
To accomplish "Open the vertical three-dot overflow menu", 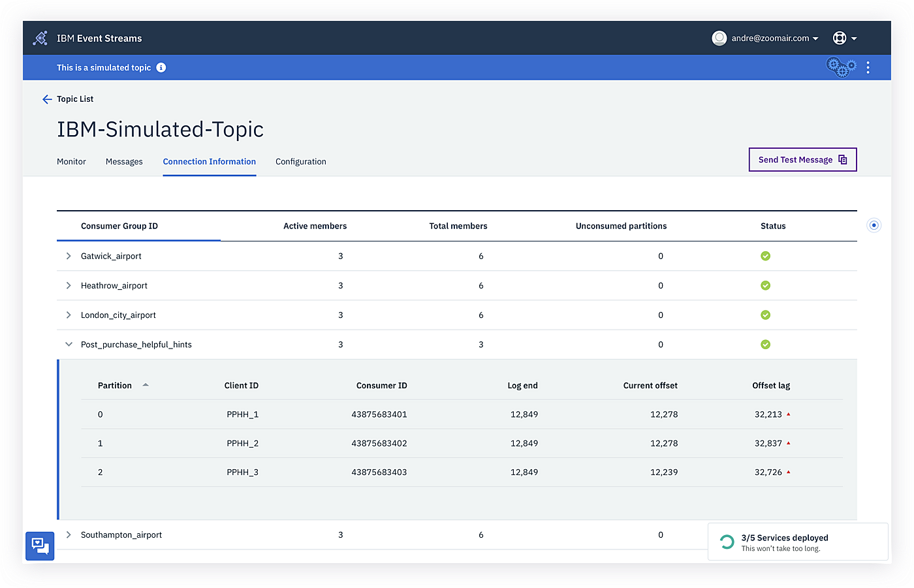I will (868, 67).
